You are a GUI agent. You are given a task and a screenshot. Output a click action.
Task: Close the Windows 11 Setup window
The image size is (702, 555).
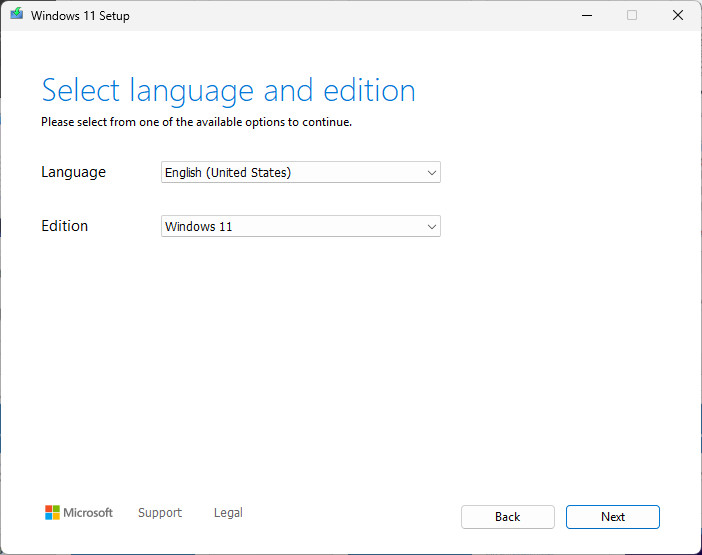pyautogui.click(x=677, y=16)
